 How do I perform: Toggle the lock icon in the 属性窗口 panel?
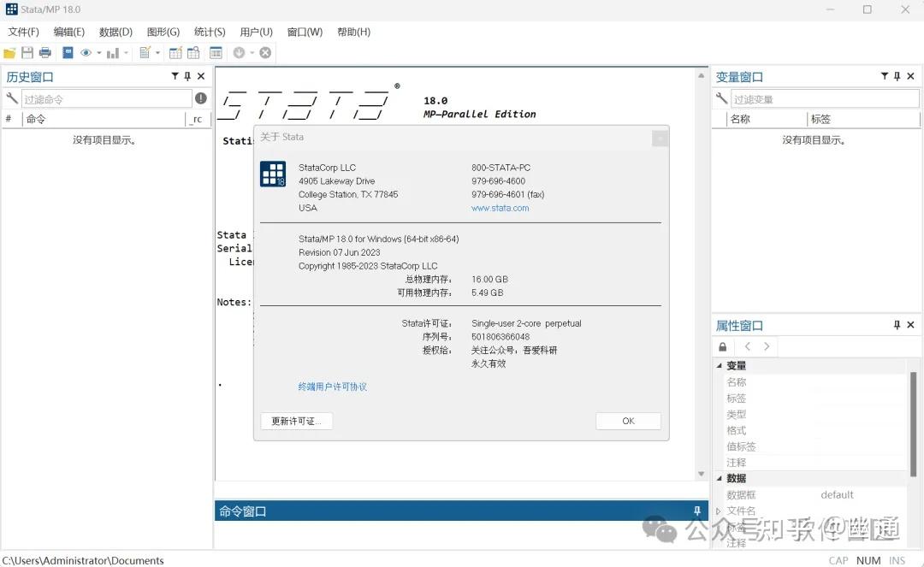[x=722, y=346]
